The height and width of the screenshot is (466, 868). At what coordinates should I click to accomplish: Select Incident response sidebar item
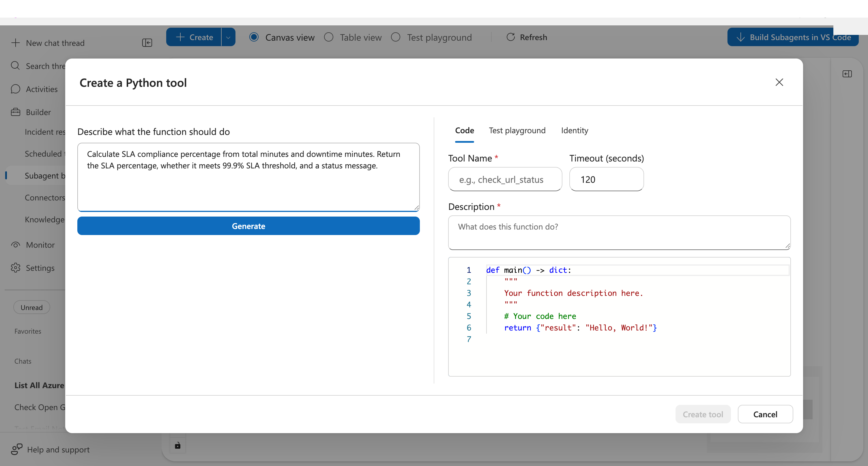pyautogui.click(x=45, y=132)
